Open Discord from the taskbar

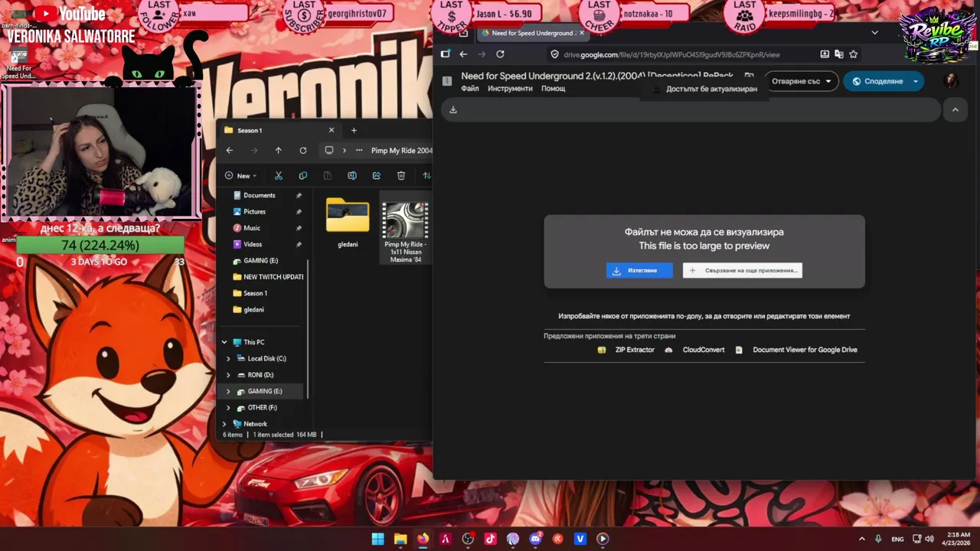pyautogui.click(x=536, y=539)
